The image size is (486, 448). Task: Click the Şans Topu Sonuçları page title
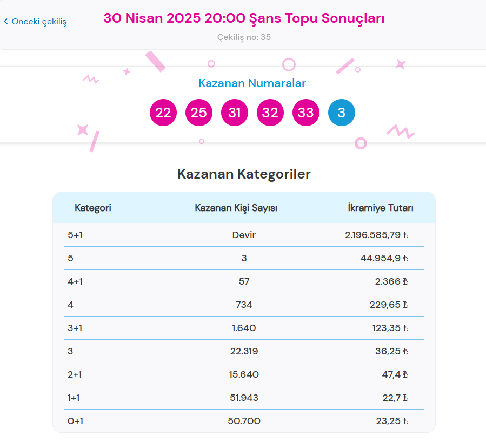tap(244, 18)
